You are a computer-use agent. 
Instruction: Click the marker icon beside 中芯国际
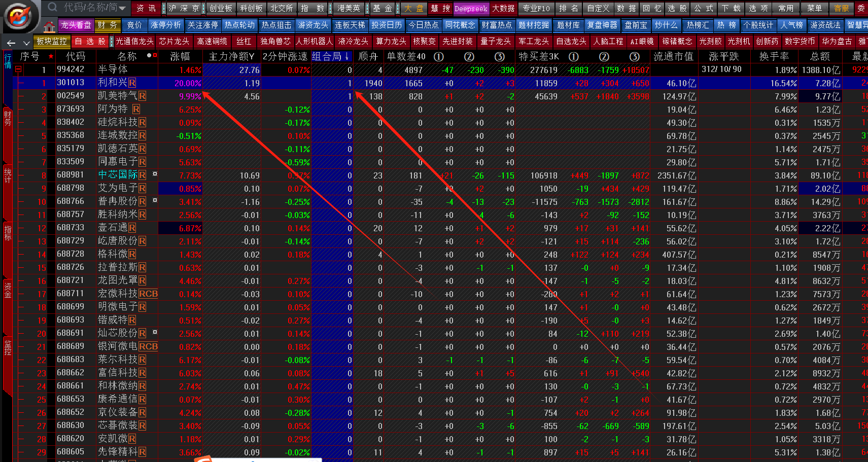(155, 174)
